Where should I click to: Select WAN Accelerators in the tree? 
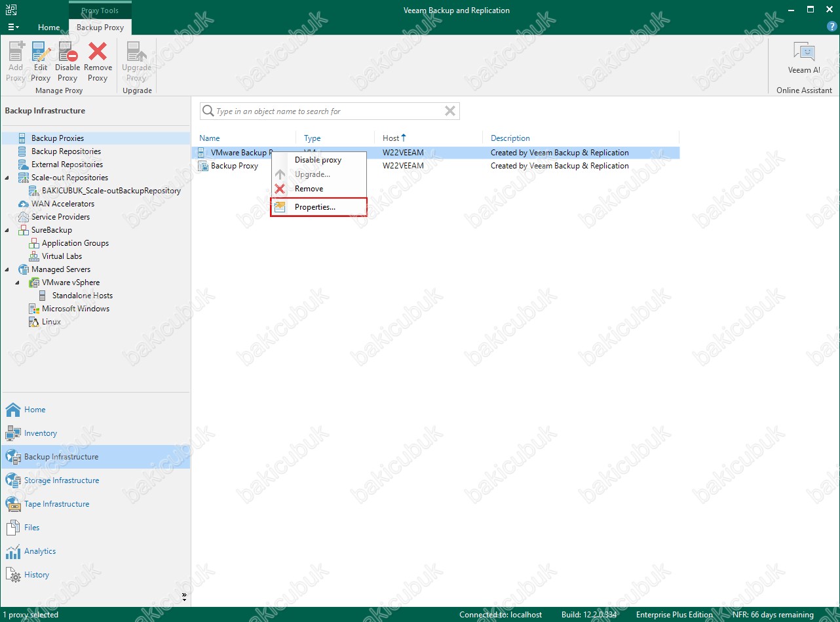click(63, 204)
